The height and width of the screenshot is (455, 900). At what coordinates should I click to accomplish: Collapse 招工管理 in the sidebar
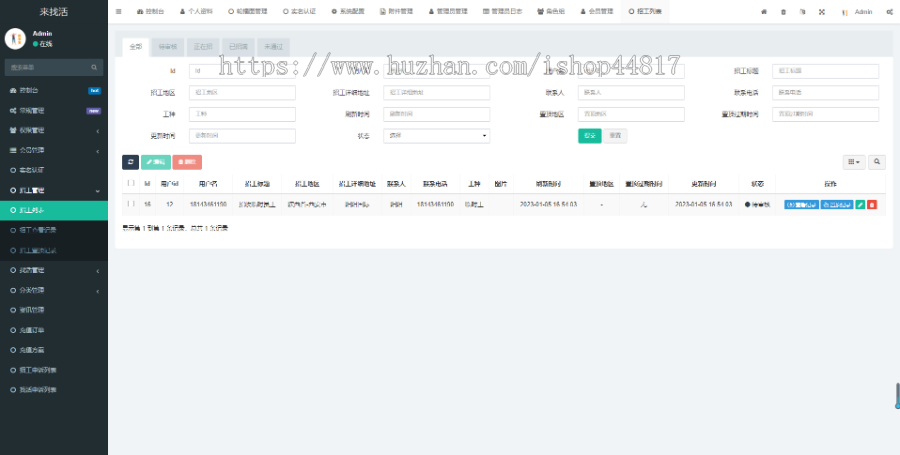click(54, 190)
